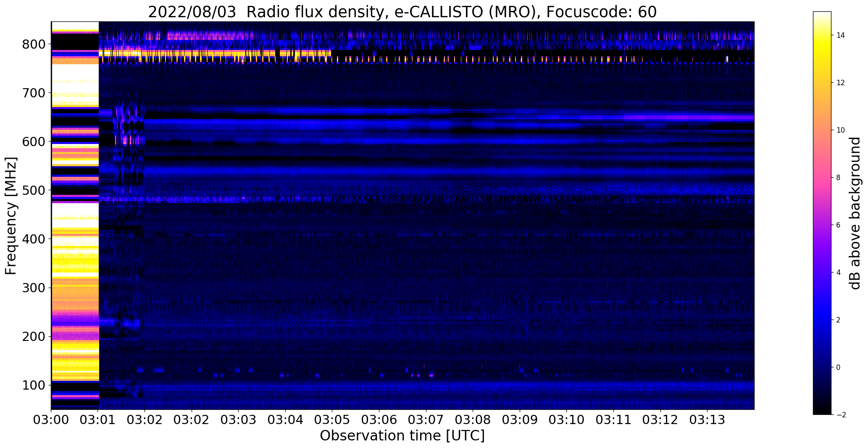Click the 'Frequency [MHz]' y-axis label

click(x=11, y=216)
